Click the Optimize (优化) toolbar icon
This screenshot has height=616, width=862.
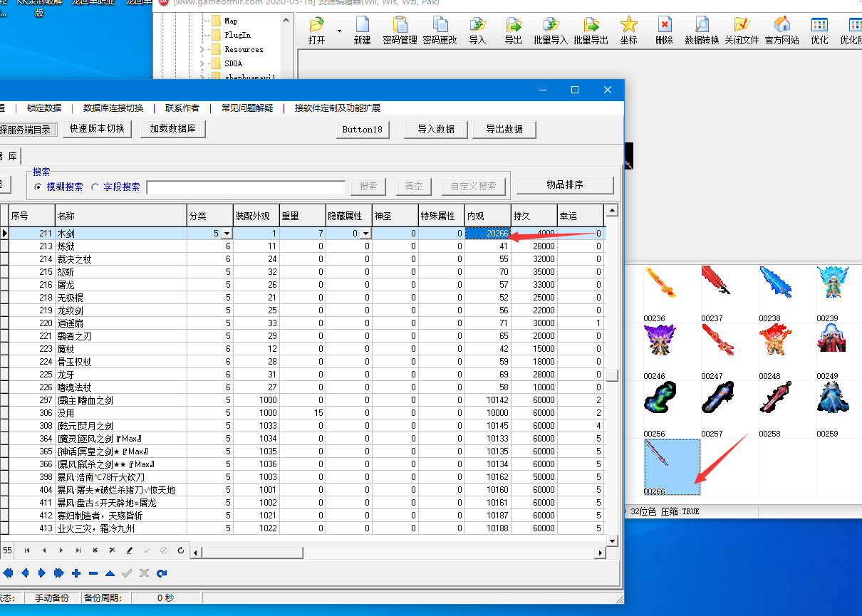[x=819, y=31]
